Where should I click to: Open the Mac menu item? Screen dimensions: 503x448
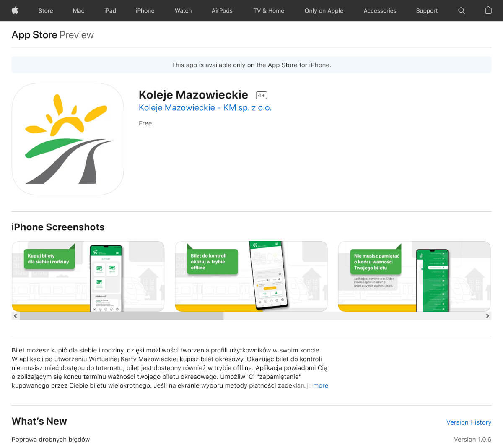click(78, 10)
